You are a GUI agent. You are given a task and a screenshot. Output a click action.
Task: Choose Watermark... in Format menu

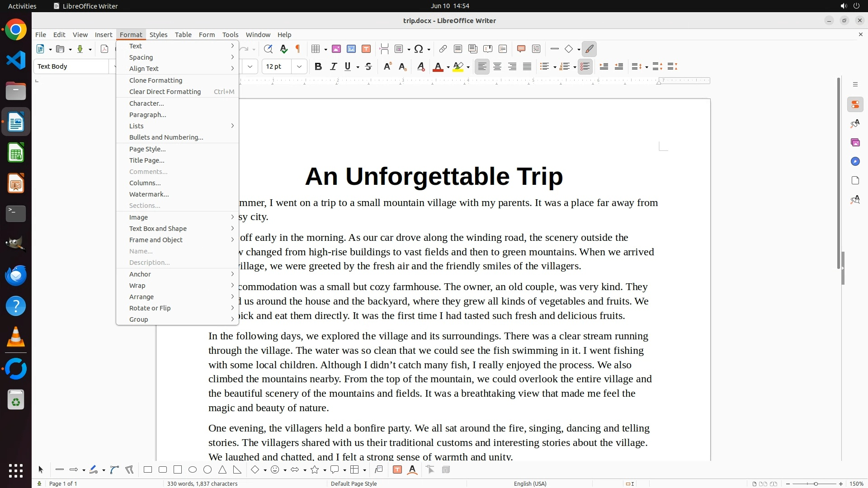coord(149,194)
